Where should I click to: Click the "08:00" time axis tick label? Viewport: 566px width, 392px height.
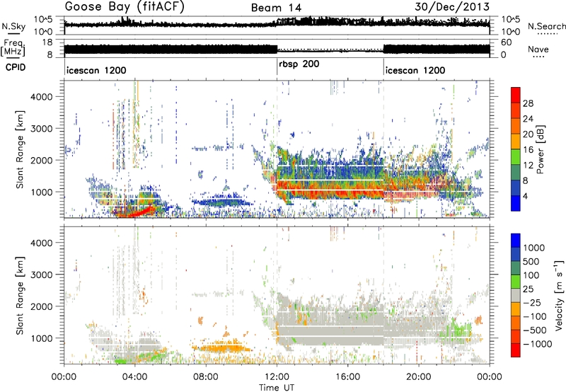pos(206,377)
